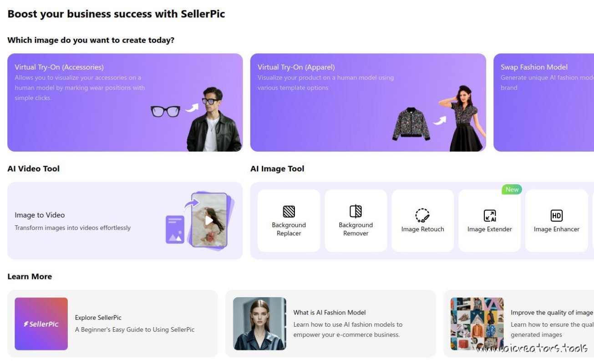This screenshot has height=364, width=594.
Task: Click the collage thumbnail in quality article card
Action: tap(477, 324)
